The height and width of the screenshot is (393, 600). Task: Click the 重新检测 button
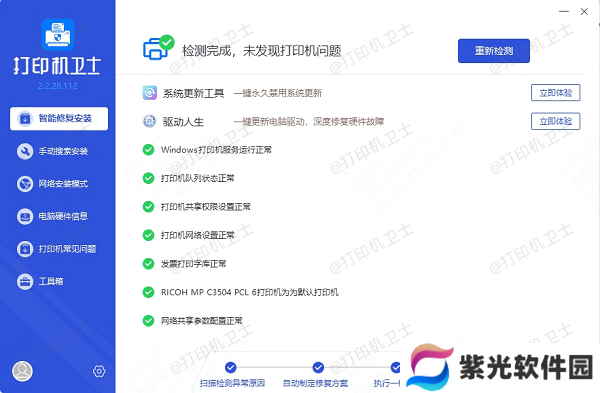494,51
